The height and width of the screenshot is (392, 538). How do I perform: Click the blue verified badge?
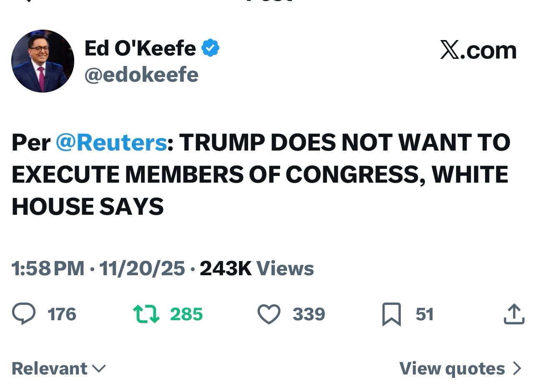211,48
